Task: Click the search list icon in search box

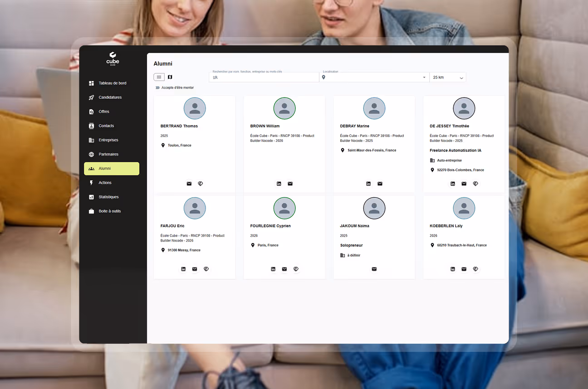Action: 215,78
